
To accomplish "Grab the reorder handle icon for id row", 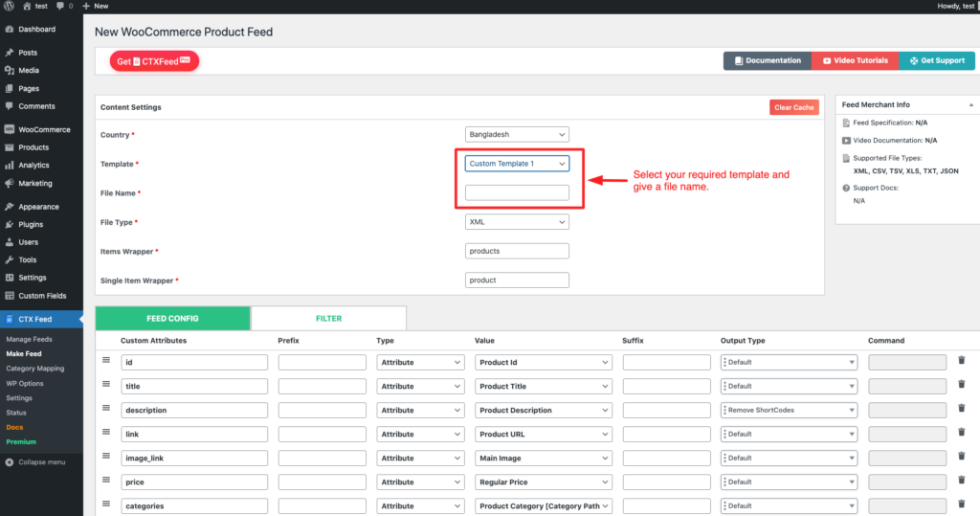I will 106,360.
